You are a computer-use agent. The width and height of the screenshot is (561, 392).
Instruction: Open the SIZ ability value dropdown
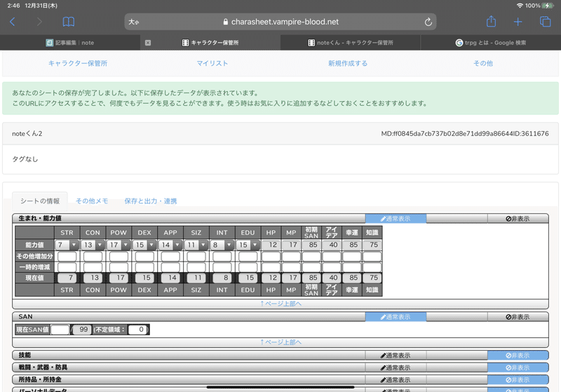coord(196,245)
